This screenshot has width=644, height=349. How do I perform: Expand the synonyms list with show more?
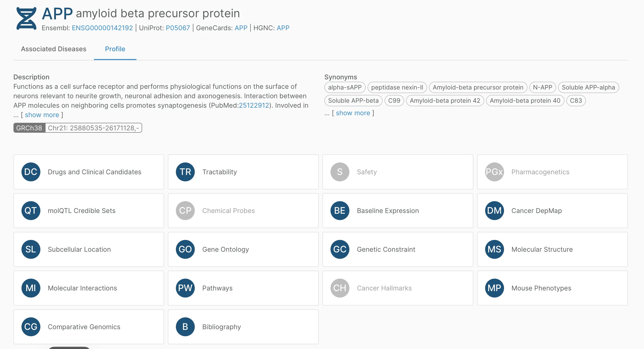353,113
